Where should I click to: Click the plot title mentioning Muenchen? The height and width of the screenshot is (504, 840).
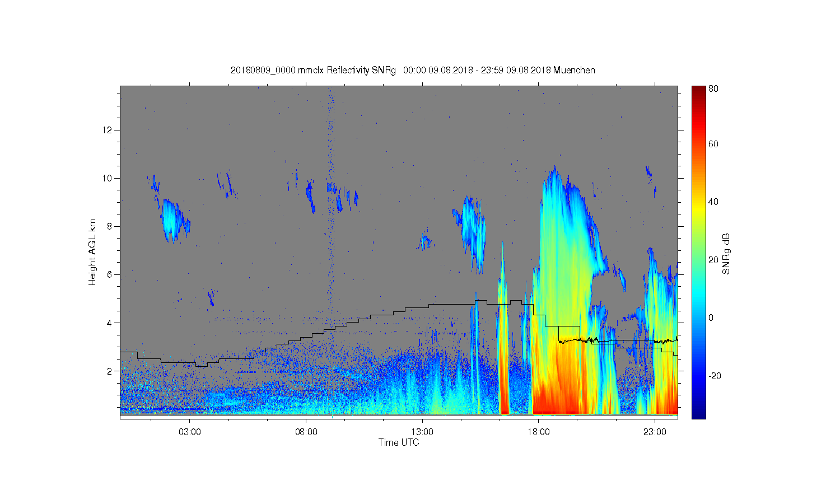[x=413, y=70]
